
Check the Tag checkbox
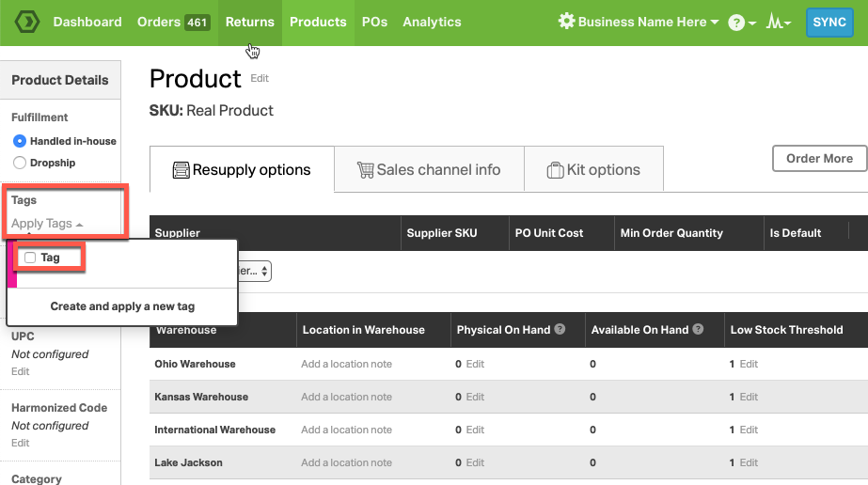point(30,258)
